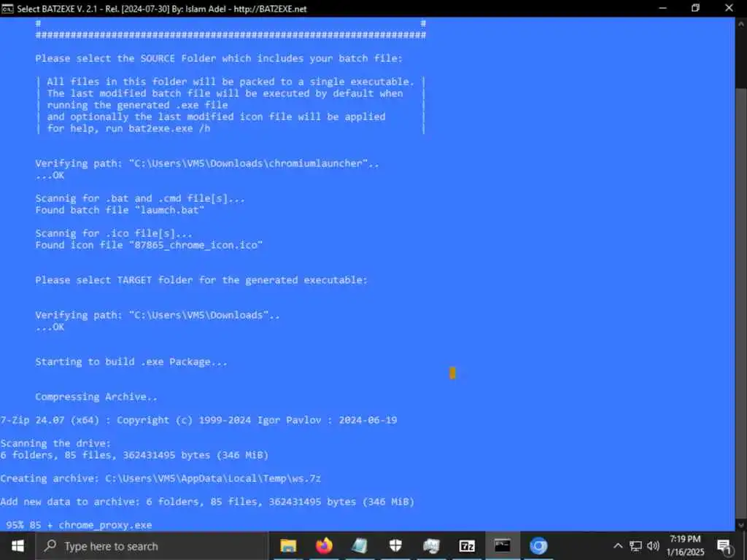This screenshot has height=560, width=747.
Task: Click 'for help, run bat2exe.exe /h' text
Action: click(x=128, y=128)
